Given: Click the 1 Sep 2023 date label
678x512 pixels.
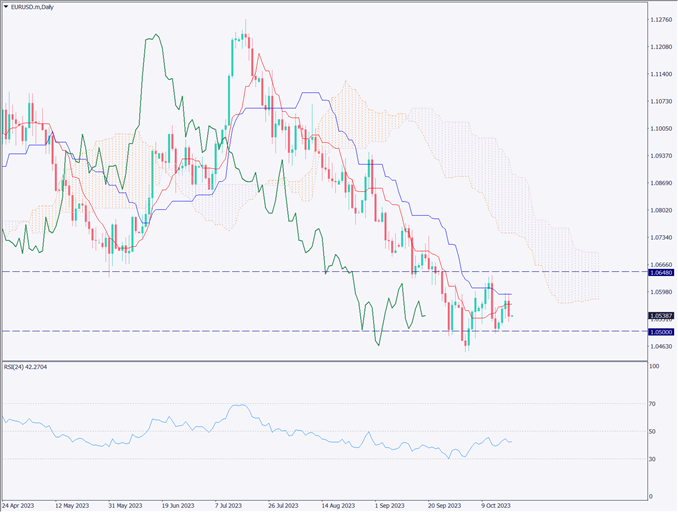Looking at the screenshot, I should pos(390,505).
